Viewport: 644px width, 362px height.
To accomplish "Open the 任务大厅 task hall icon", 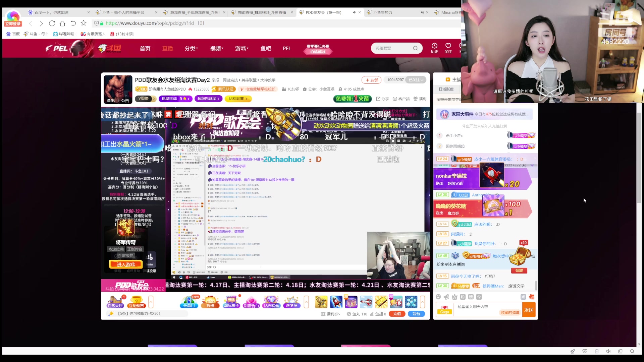I will click(115, 302).
